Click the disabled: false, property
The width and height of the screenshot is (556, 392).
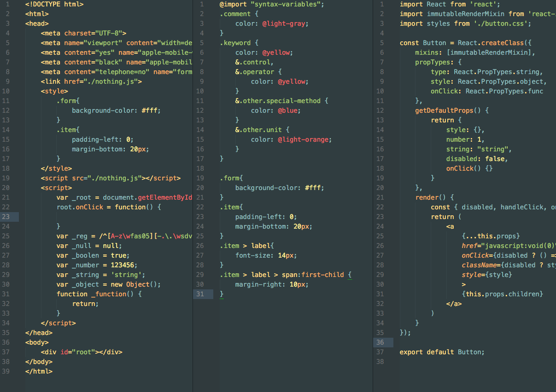click(x=477, y=159)
